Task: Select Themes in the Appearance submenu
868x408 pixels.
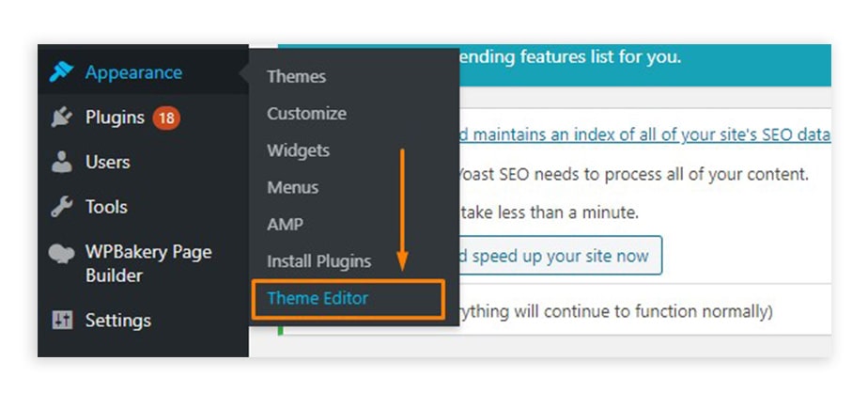Action: click(296, 76)
